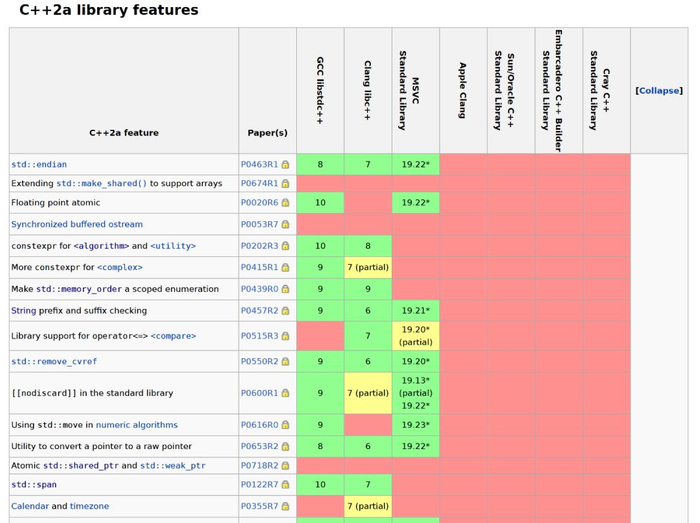Image resolution: width=700 pixels, height=523 pixels.
Task: Open the std::make_shared() link
Action: (101, 184)
